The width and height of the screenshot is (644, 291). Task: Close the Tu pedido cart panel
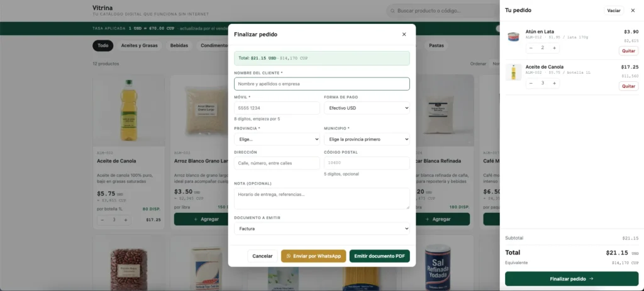pyautogui.click(x=633, y=10)
